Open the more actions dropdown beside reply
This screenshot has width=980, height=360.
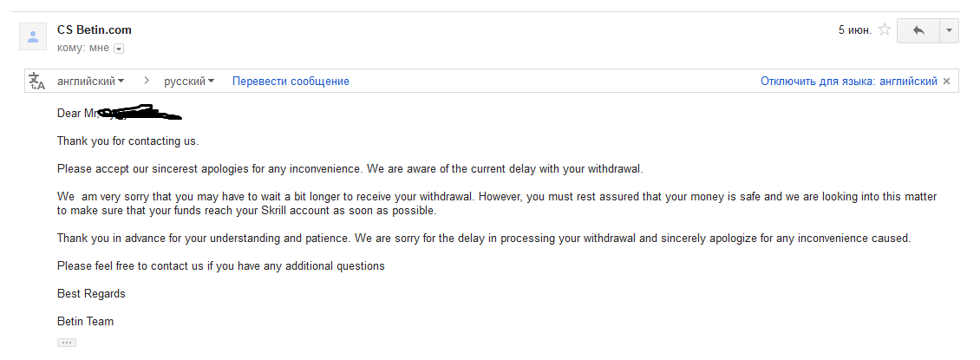pyautogui.click(x=949, y=30)
